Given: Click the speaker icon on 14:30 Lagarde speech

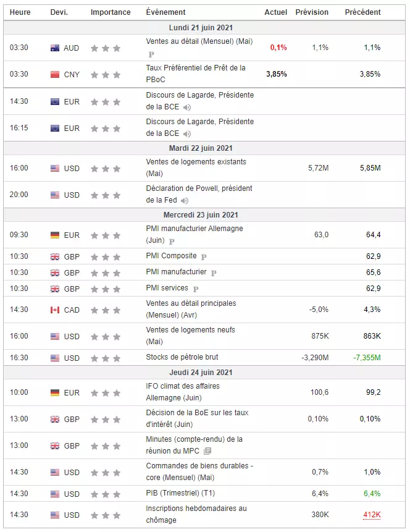Looking at the screenshot, I should [187, 108].
